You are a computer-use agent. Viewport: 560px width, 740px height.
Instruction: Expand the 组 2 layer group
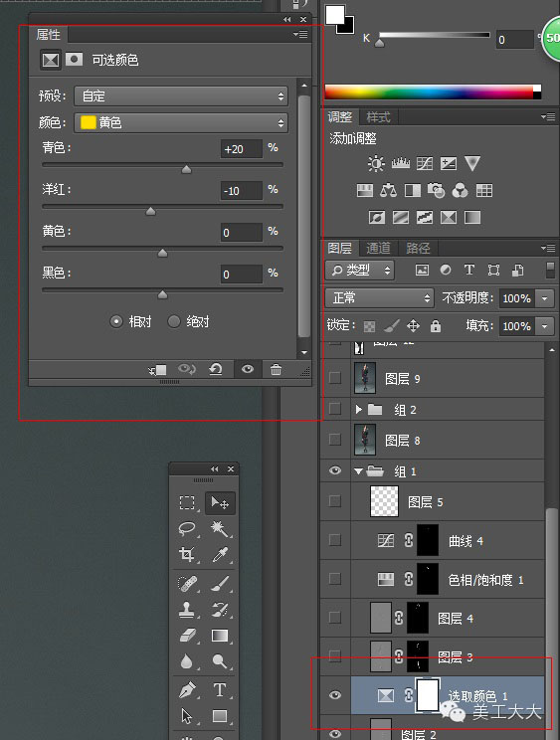point(358,410)
